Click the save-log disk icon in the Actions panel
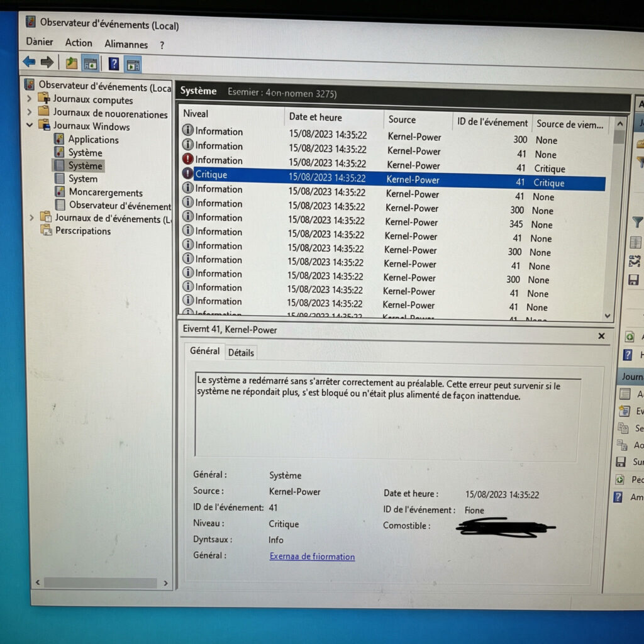 pos(633,280)
